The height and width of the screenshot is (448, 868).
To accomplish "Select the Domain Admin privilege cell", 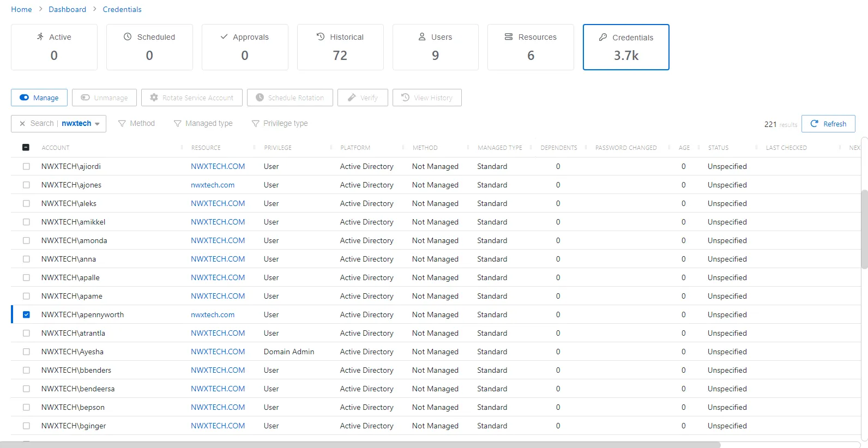I will pos(289,352).
